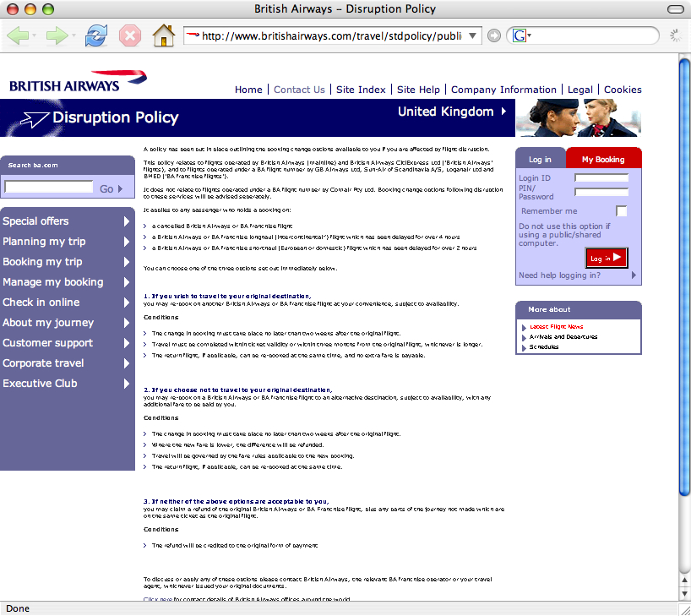The height and width of the screenshot is (616, 691).
Task: Open the Home page icon
Action: click(x=164, y=35)
